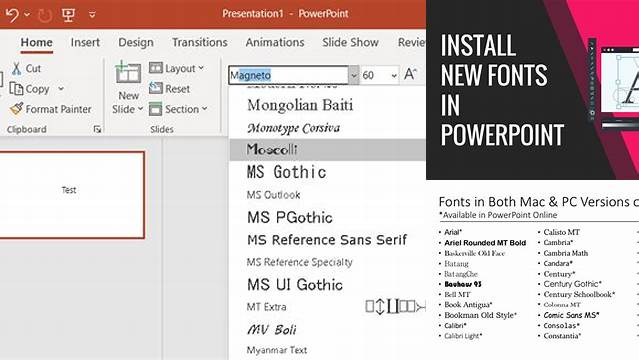Open the Slide Show tab
This screenshot has height=360, width=639.
coord(350,42)
